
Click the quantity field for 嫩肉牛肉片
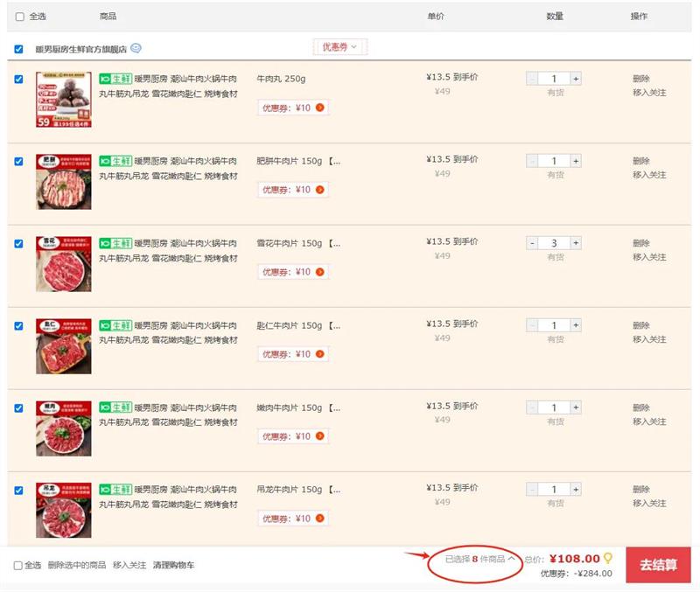[x=554, y=407]
